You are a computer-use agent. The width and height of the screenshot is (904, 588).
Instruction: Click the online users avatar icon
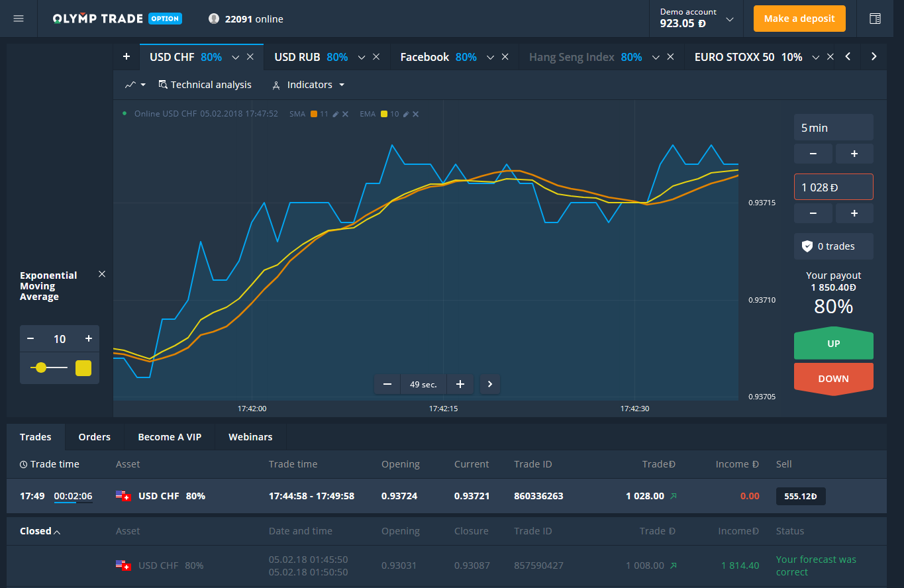point(214,19)
